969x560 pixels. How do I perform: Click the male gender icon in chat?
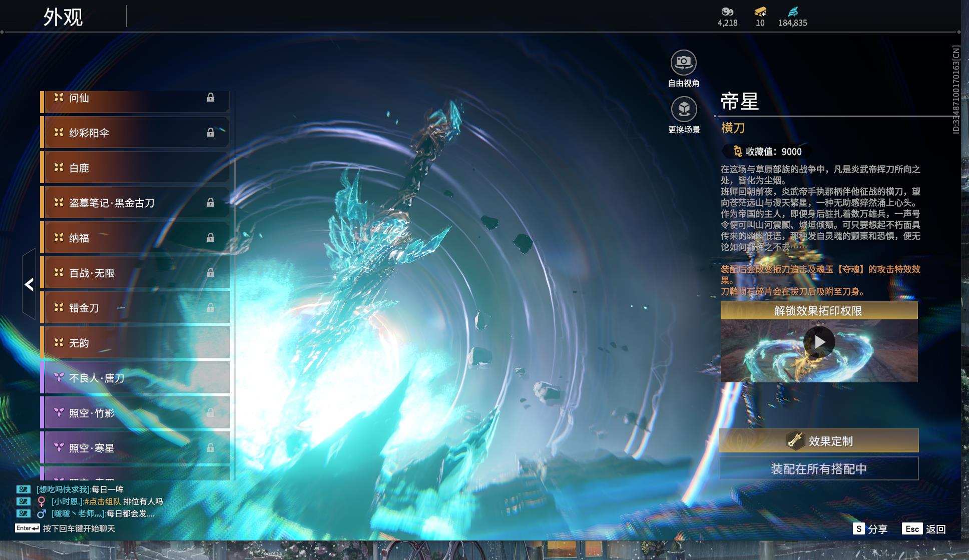pyautogui.click(x=42, y=513)
